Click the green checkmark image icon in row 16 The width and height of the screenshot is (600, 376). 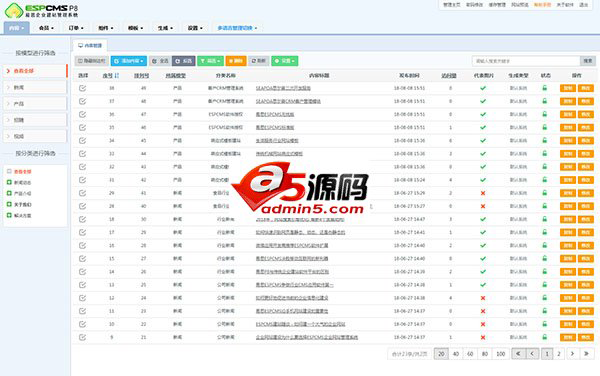pyautogui.click(x=483, y=246)
